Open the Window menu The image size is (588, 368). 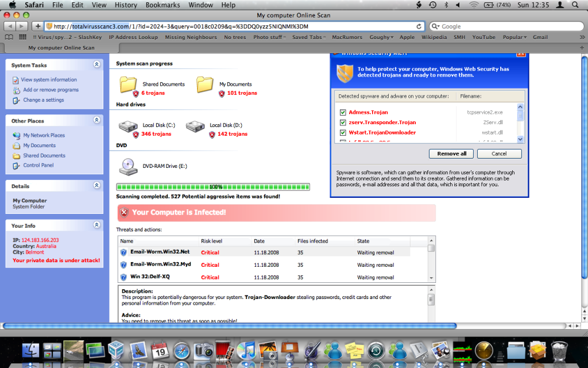click(x=200, y=5)
